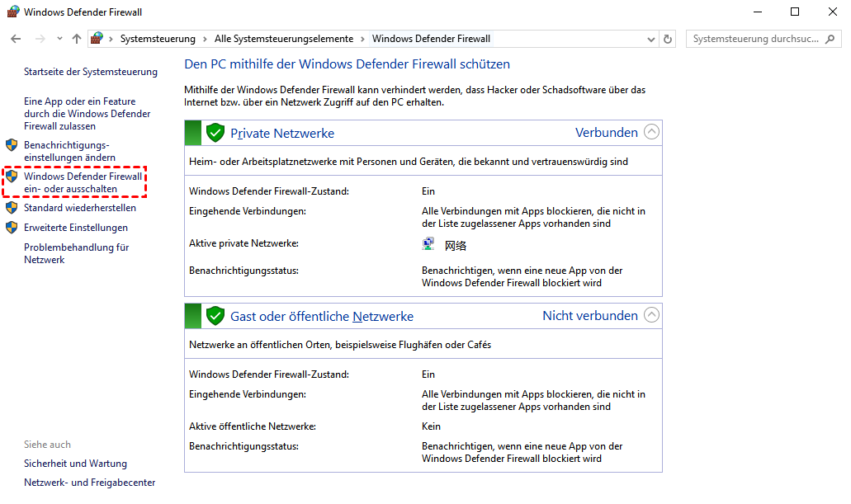Click the Systemsteuerung durchsuchen search field
The width and height of the screenshot is (851, 504).
(x=755, y=39)
